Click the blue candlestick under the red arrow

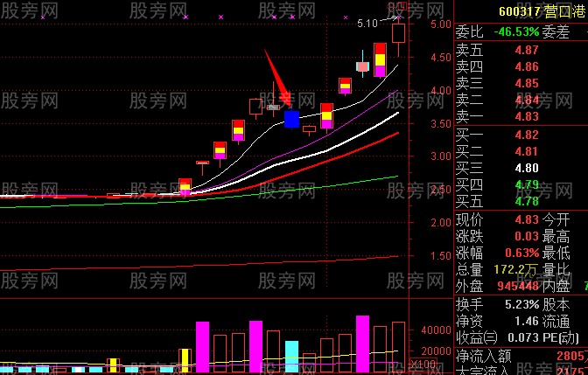291,119
